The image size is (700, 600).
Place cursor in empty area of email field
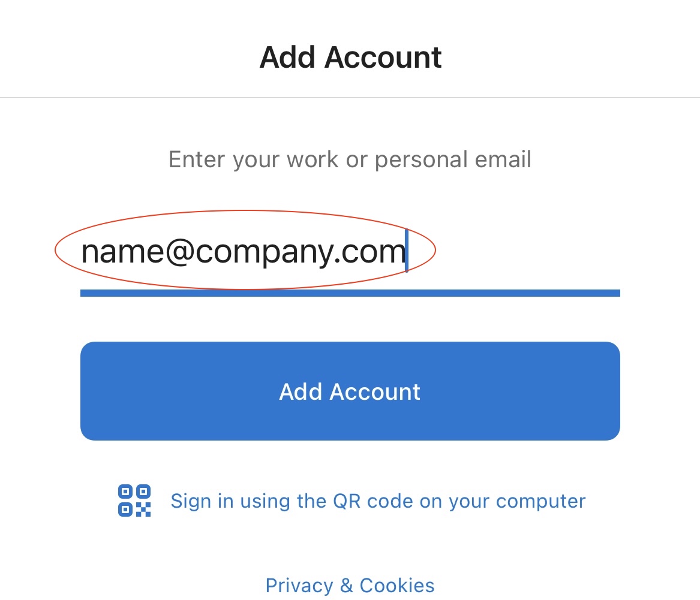coord(513,252)
